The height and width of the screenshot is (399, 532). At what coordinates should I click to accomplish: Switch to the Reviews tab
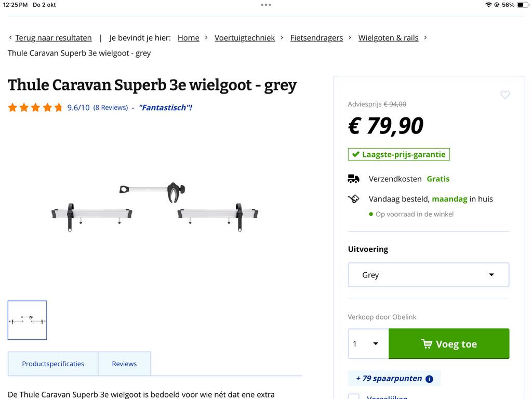[x=124, y=364]
